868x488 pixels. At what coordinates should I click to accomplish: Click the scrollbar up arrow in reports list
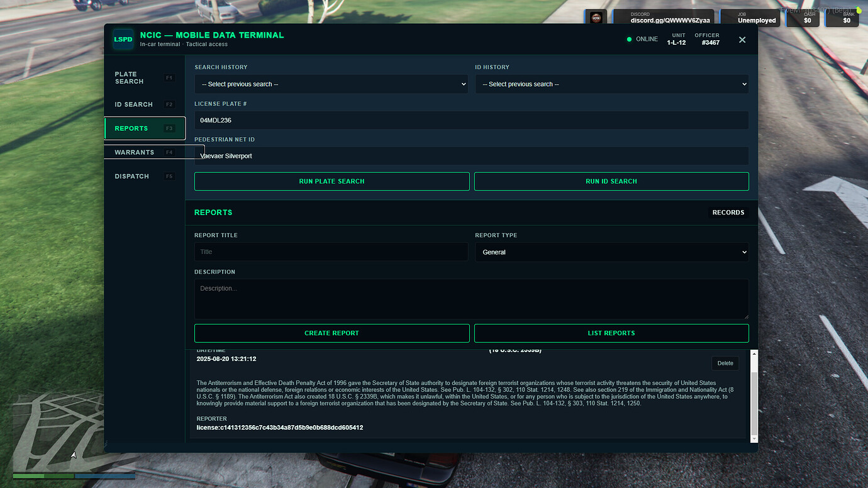pyautogui.click(x=754, y=355)
